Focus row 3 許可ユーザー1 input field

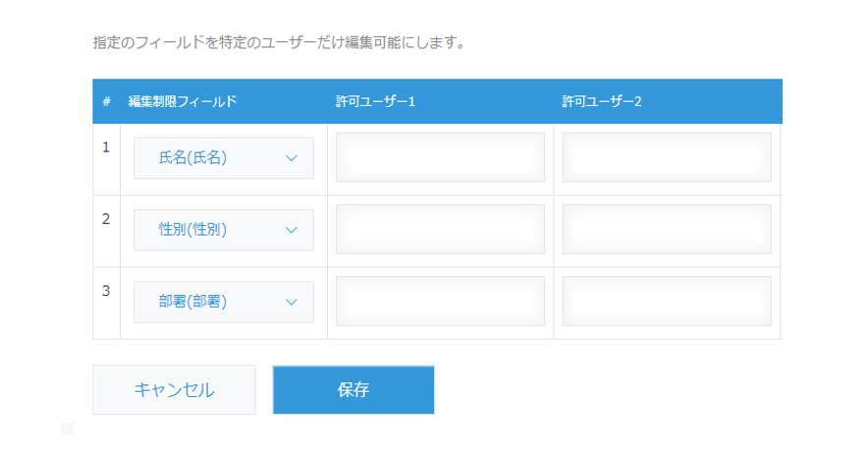(x=440, y=301)
